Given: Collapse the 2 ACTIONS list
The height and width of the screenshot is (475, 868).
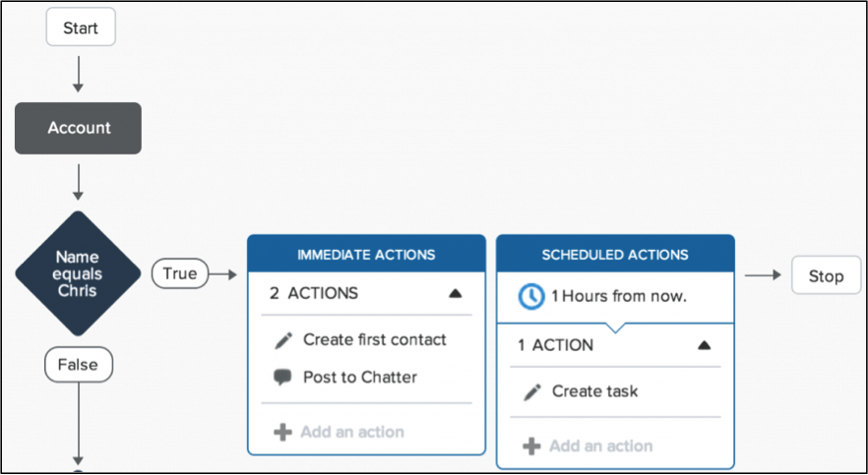Looking at the screenshot, I should coord(455,294).
